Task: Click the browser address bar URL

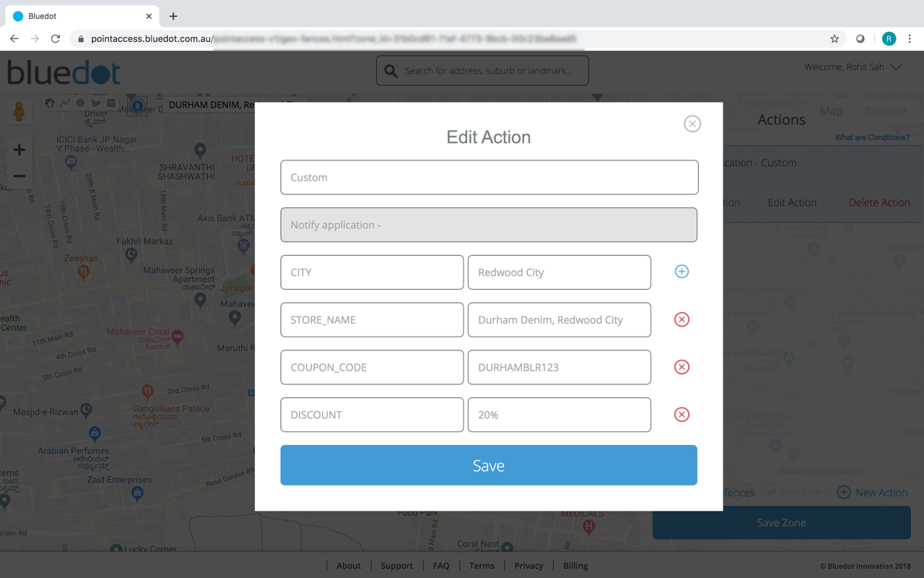Action: (334, 39)
